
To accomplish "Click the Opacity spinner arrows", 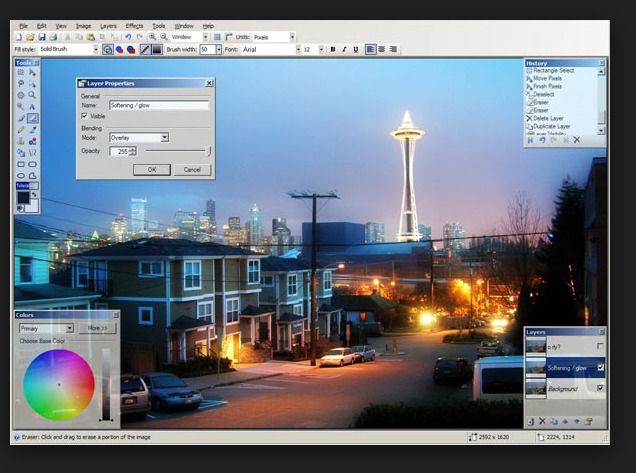I will [x=133, y=151].
